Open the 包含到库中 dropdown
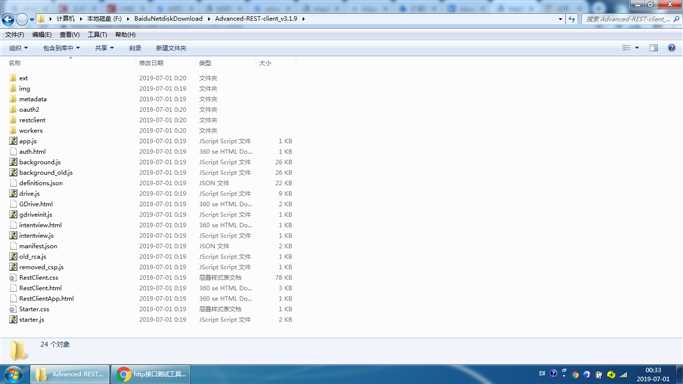This screenshot has height=384, width=683. [61, 48]
